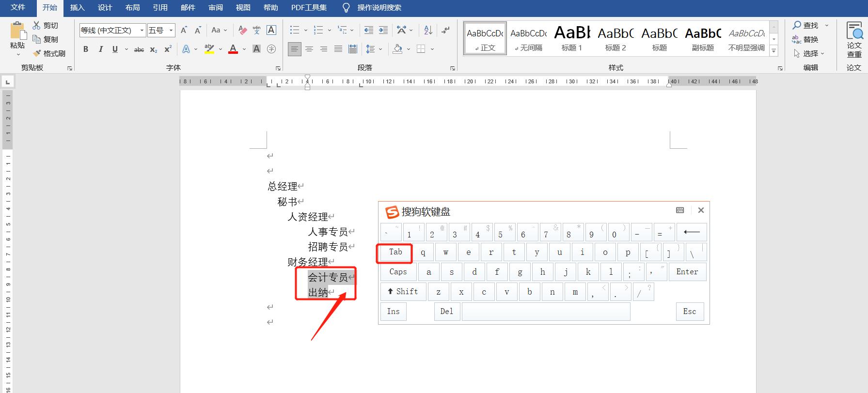
Task: Click the phonetic guide (wén) icon
Action: pyautogui.click(x=256, y=30)
